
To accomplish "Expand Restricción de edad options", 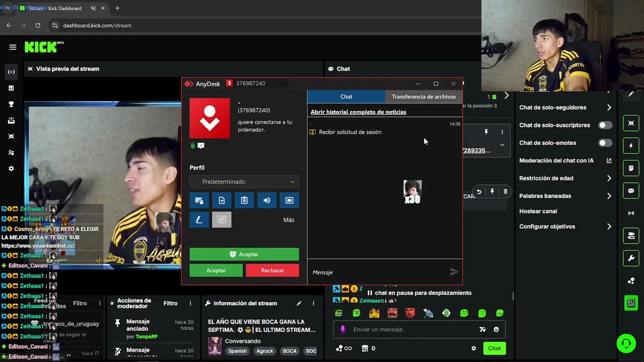I will tap(609, 178).
